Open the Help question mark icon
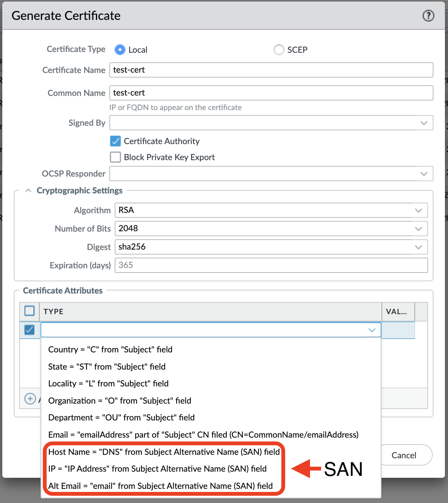The image size is (448, 503). [x=429, y=16]
